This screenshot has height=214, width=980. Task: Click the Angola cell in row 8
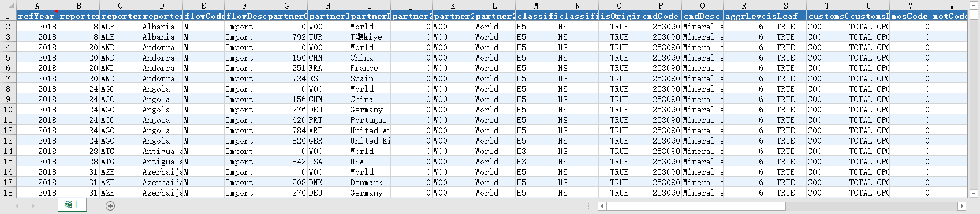pos(162,89)
